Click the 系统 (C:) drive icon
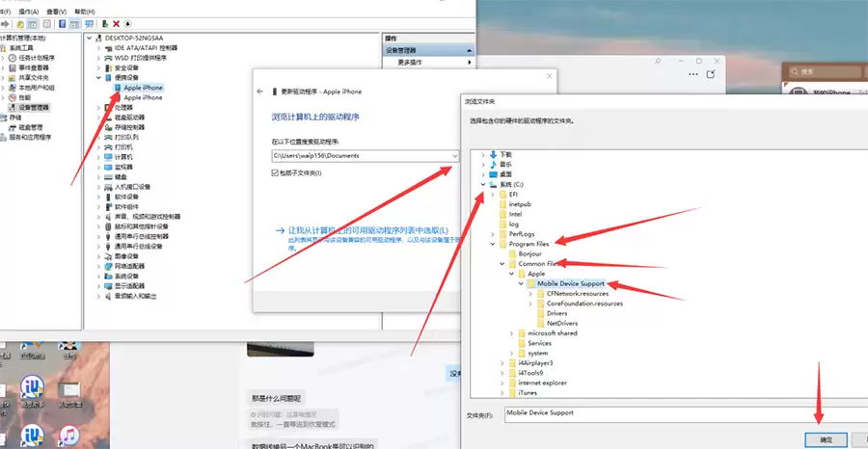This screenshot has height=449, width=868. 493,185
